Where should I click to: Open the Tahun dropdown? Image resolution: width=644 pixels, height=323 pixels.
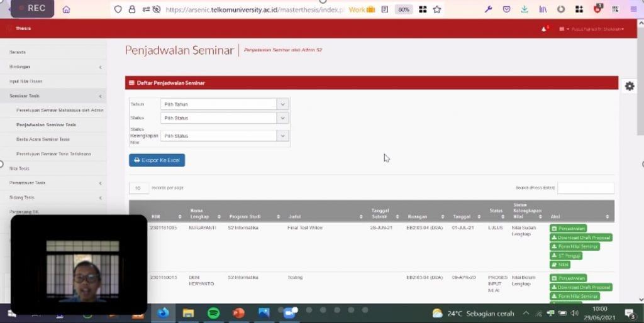[x=224, y=104]
